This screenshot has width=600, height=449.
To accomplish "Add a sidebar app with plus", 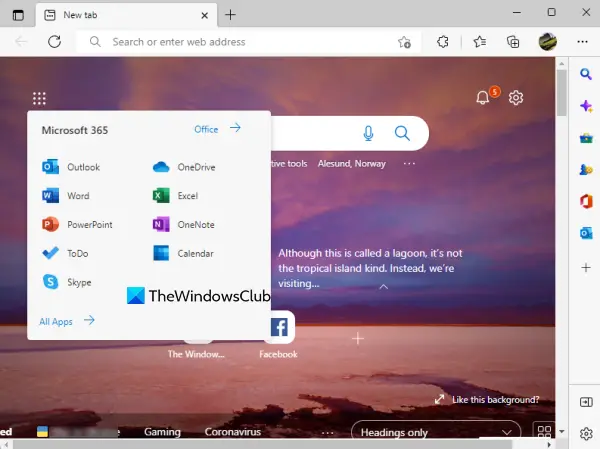I will point(586,267).
